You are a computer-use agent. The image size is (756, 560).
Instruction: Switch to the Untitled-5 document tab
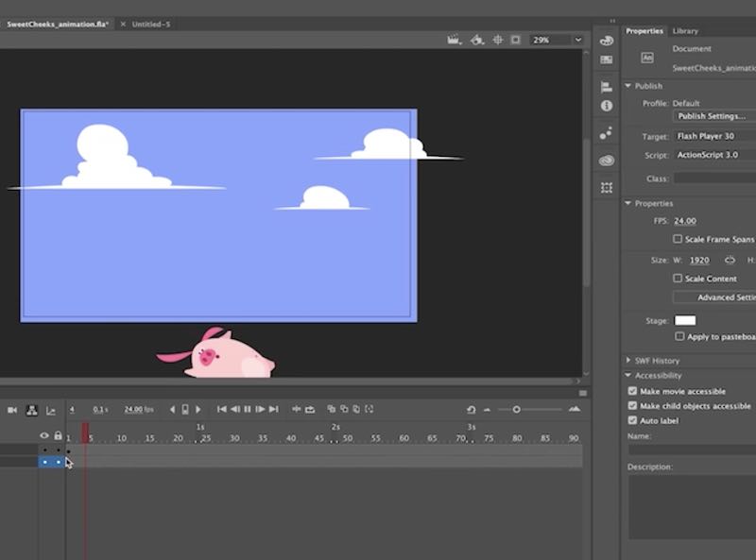point(151,25)
